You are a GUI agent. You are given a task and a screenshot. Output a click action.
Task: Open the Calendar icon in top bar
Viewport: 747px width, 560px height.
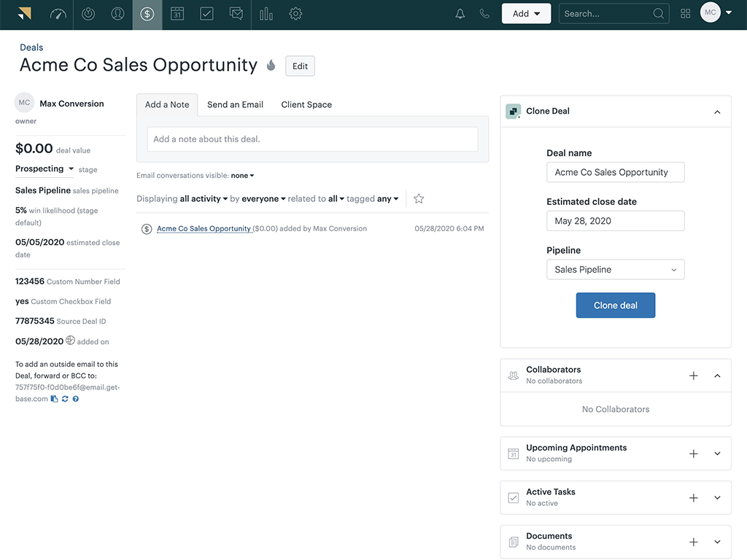coord(177,14)
